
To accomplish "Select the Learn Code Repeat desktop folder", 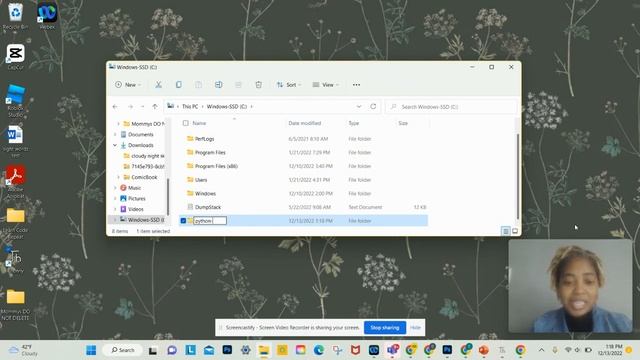I will [x=16, y=223].
